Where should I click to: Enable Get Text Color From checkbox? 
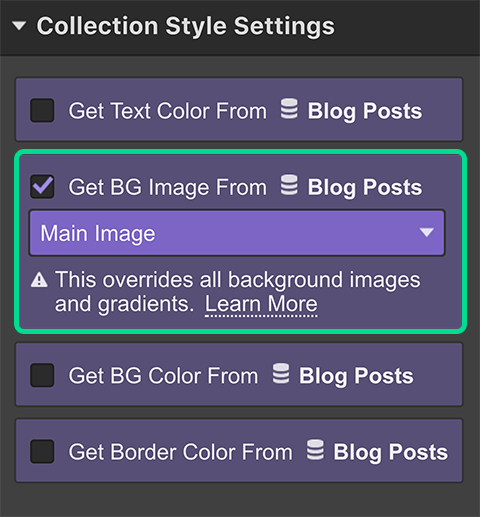[x=42, y=110]
